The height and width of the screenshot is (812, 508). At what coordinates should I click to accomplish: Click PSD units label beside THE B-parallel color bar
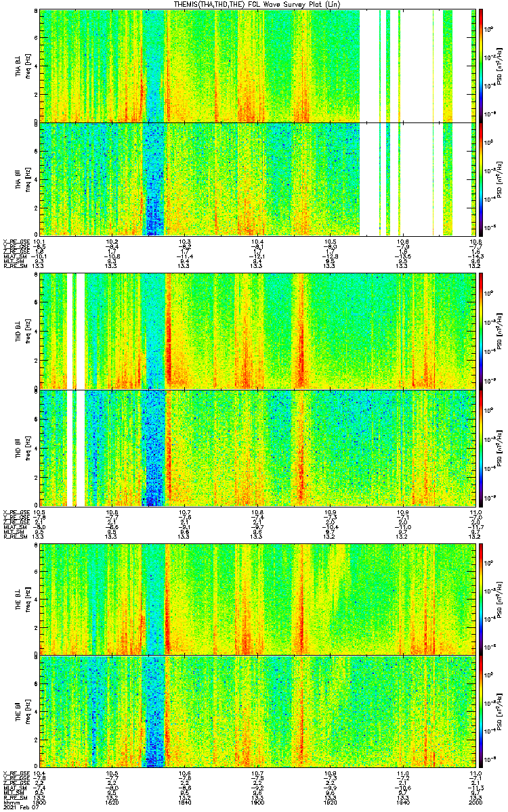500,713
